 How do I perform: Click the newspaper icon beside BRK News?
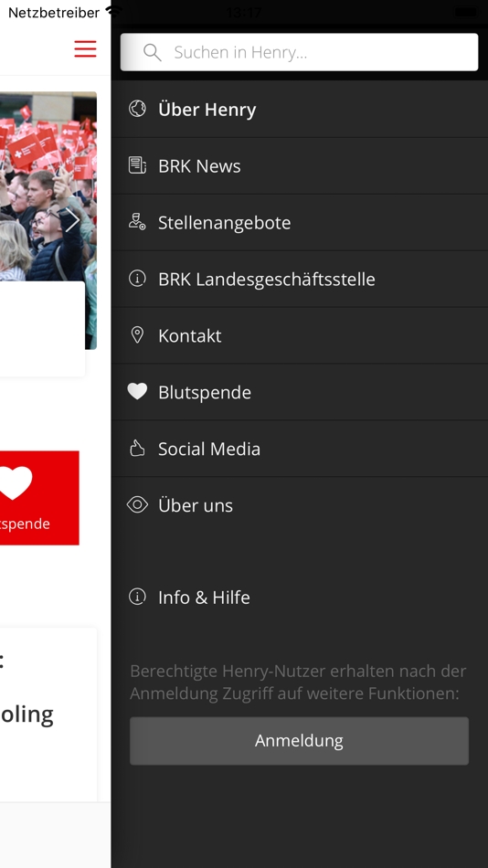137,165
